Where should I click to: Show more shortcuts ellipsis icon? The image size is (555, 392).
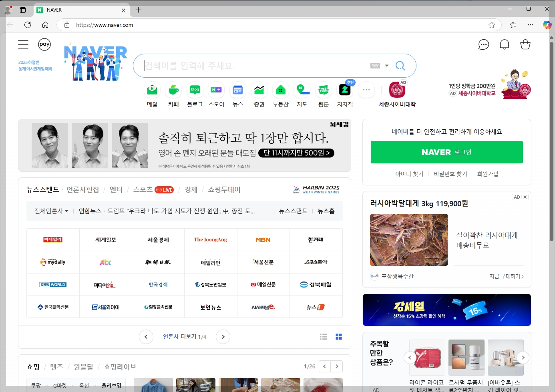[x=366, y=90]
